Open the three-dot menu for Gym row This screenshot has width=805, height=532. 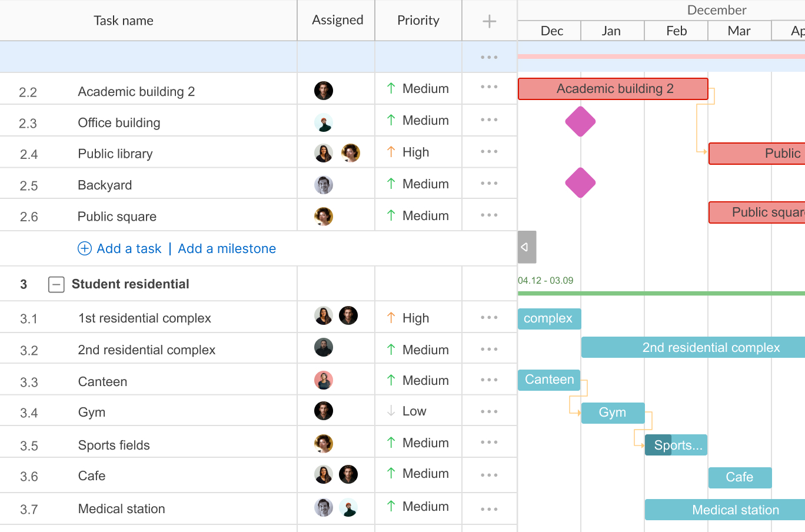click(489, 412)
